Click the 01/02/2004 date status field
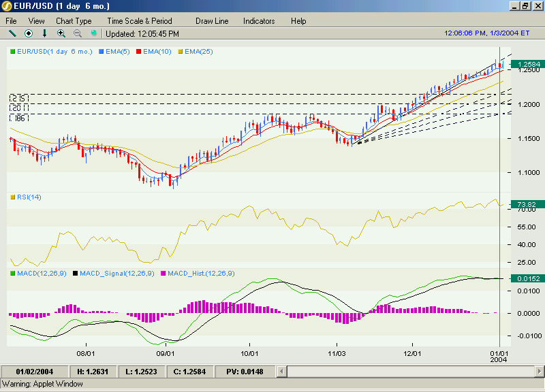The image size is (545, 392). click(x=35, y=372)
